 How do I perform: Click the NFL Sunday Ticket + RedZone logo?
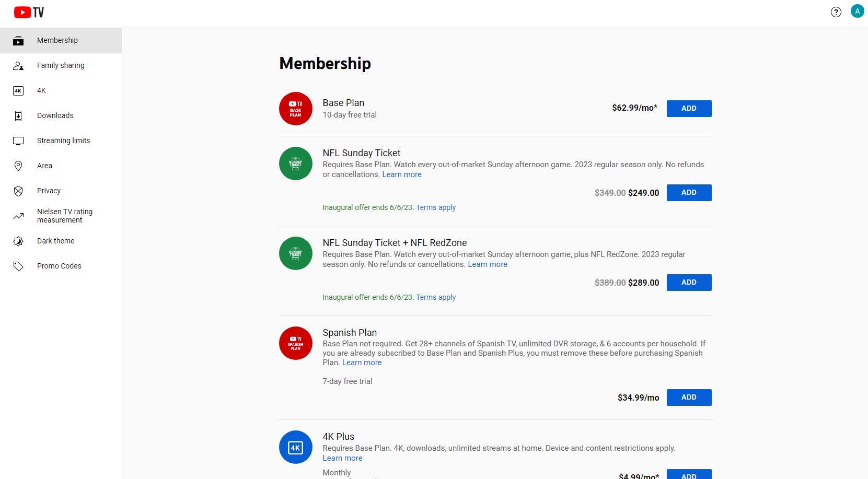[x=296, y=253]
